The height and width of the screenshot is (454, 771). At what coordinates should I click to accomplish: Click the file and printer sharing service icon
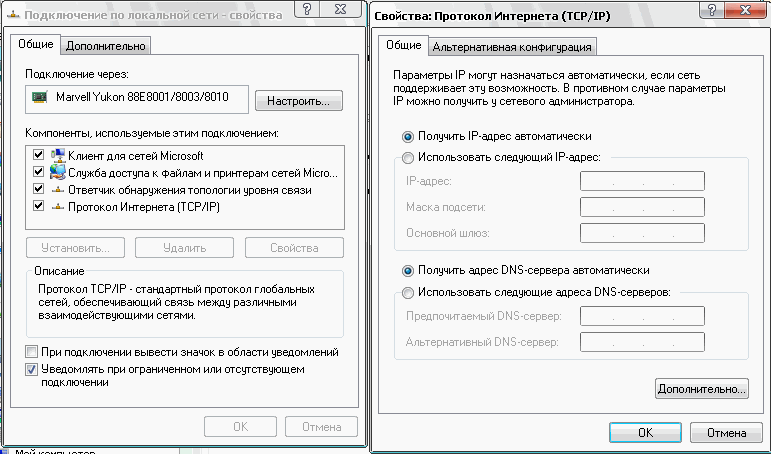(58, 173)
